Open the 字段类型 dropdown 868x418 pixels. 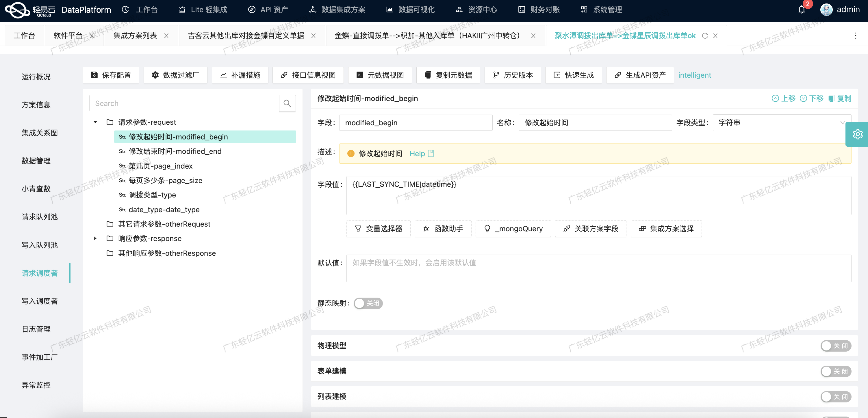coord(782,122)
